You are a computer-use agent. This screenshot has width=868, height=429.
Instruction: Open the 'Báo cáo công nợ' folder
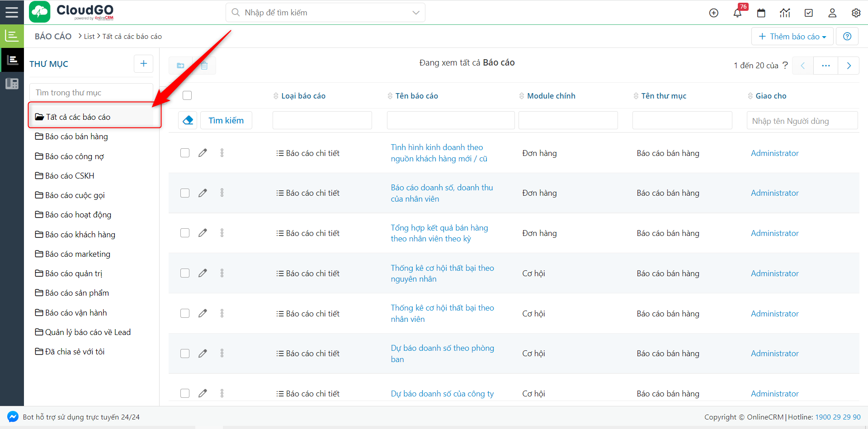[75, 156]
